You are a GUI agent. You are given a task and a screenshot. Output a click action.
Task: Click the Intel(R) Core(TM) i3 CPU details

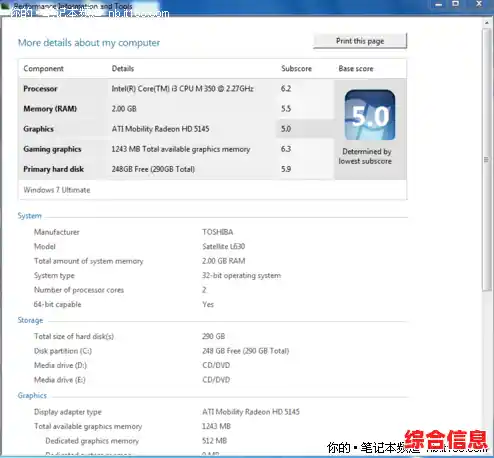182,89
